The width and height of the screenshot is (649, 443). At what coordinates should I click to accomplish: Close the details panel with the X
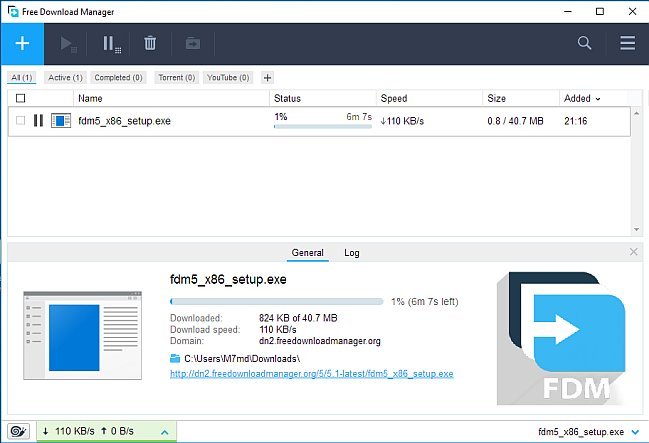[633, 252]
